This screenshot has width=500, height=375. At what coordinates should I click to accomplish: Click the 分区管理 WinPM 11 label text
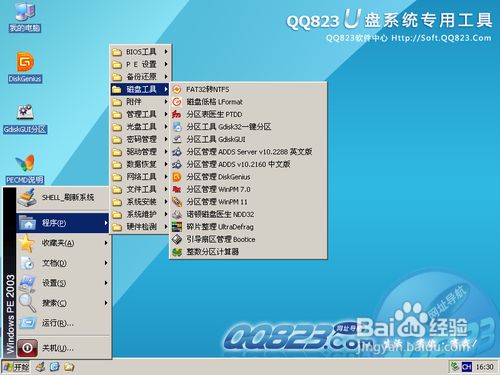[217, 202]
